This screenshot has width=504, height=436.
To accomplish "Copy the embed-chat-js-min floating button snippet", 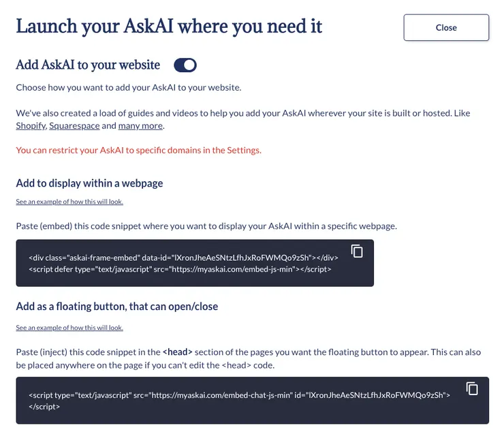I will (x=472, y=388).
